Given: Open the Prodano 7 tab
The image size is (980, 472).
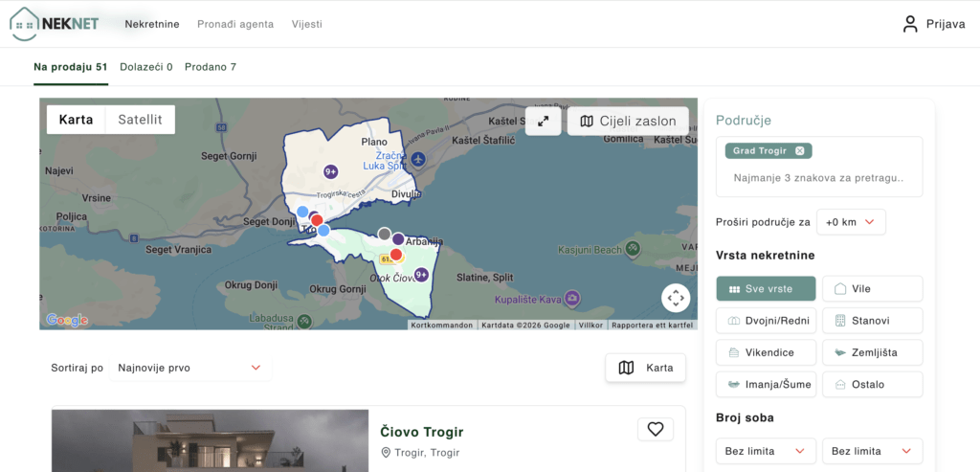Looking at the screenshot, I should [x=211, y=67].
